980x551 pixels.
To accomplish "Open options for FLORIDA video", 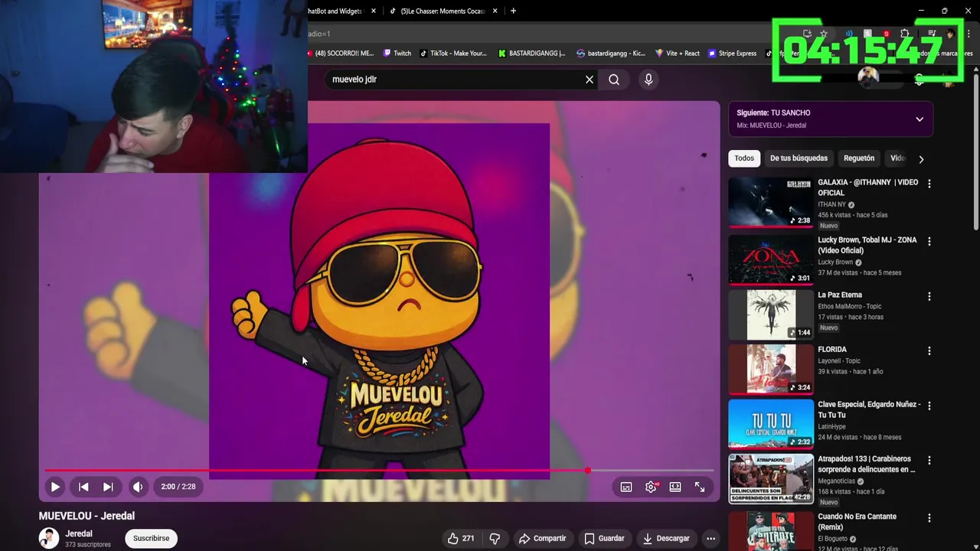I will pyautogui.click(x=929, y=351).
